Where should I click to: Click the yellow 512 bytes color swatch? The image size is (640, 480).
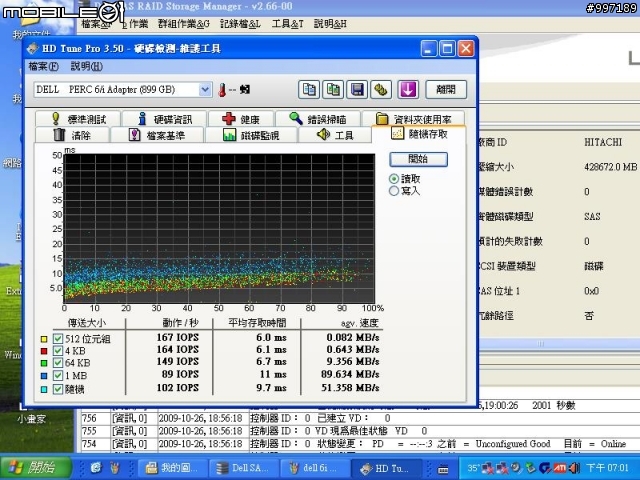[x=44, y=339]
